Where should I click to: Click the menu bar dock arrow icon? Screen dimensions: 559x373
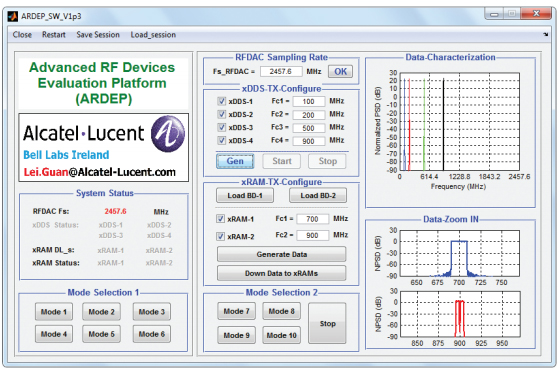[545, 35]
